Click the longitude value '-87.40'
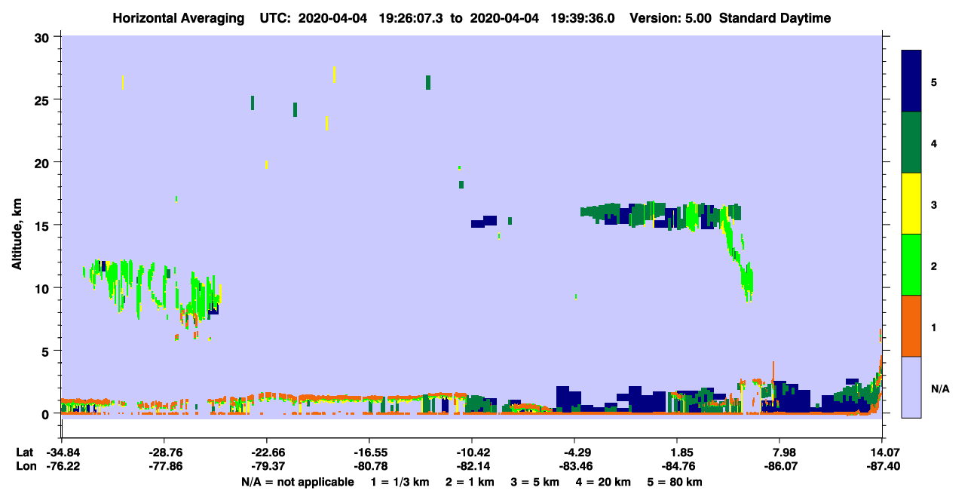Screen dimensions: 980x503 pyautogui.click(x=882, y=467)
